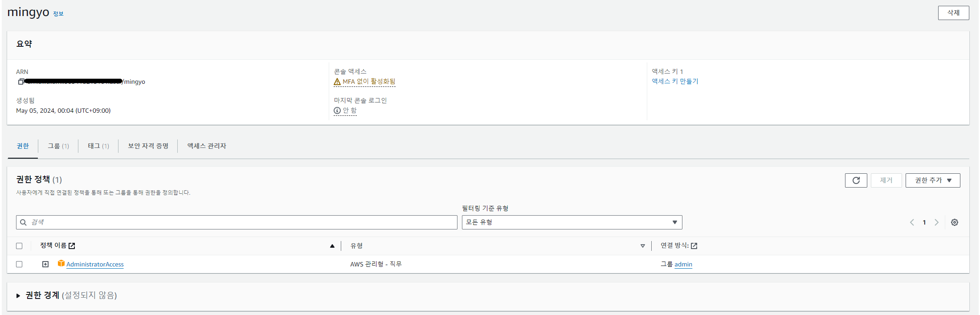Screen dimensions: 980x315
Task: Expand the AdministratorAccess policy row
Action: point(45,264)
